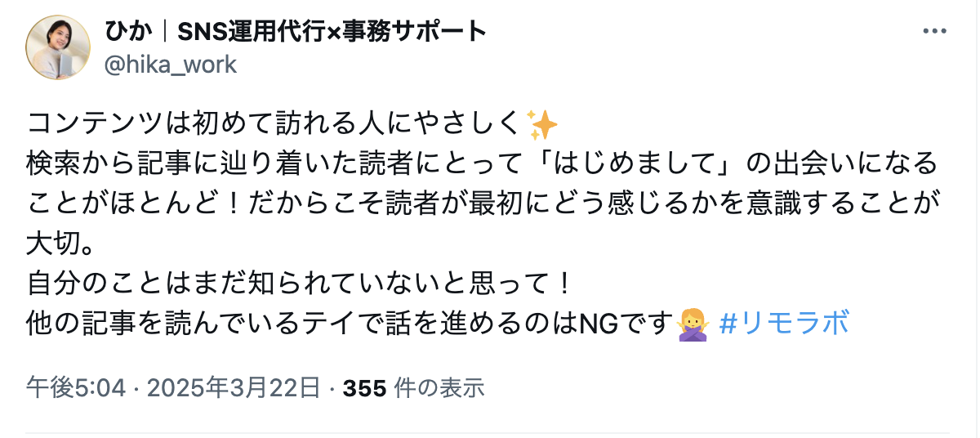Click the first line starting コンテンツは初めて
This screenshot has width=980, height=438.
292,124
